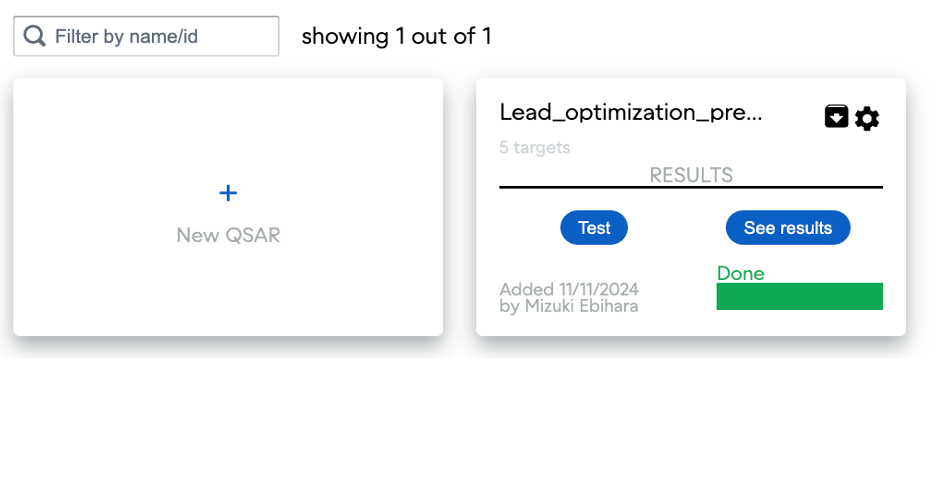Click the by Mizuki Ebihara author text

tap(569, 306)
